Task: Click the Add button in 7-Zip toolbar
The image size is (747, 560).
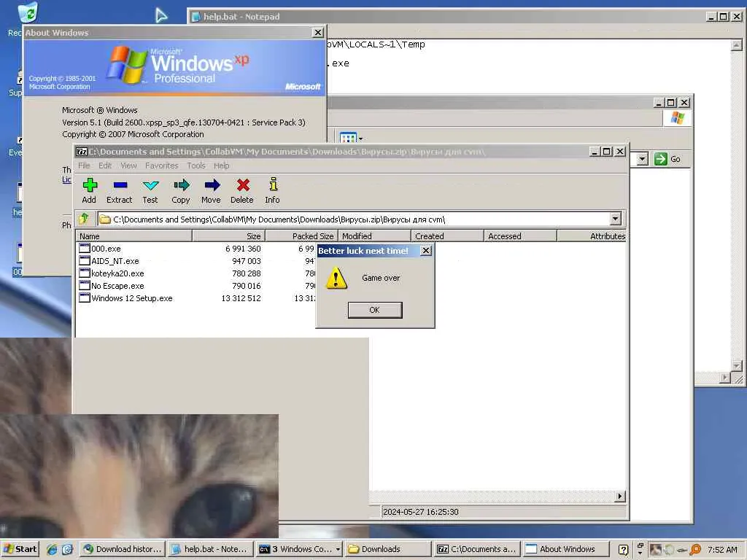Action: [90, 191]
